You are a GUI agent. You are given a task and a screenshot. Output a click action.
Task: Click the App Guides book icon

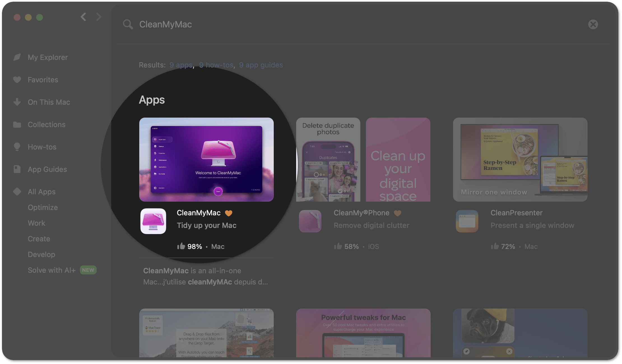[17, 169]
